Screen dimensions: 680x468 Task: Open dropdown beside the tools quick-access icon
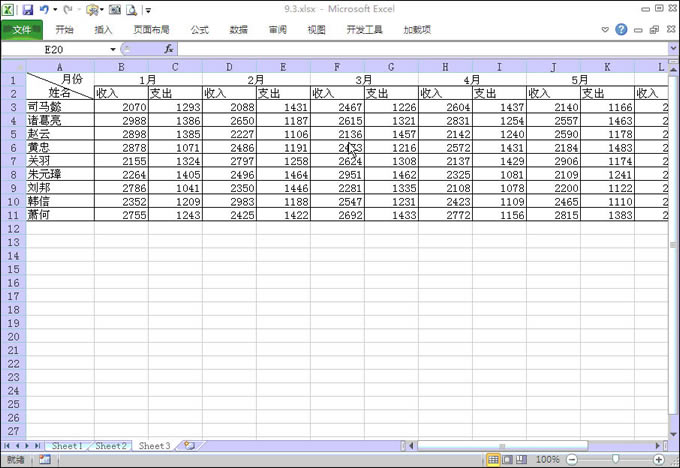tap(101, 9)
